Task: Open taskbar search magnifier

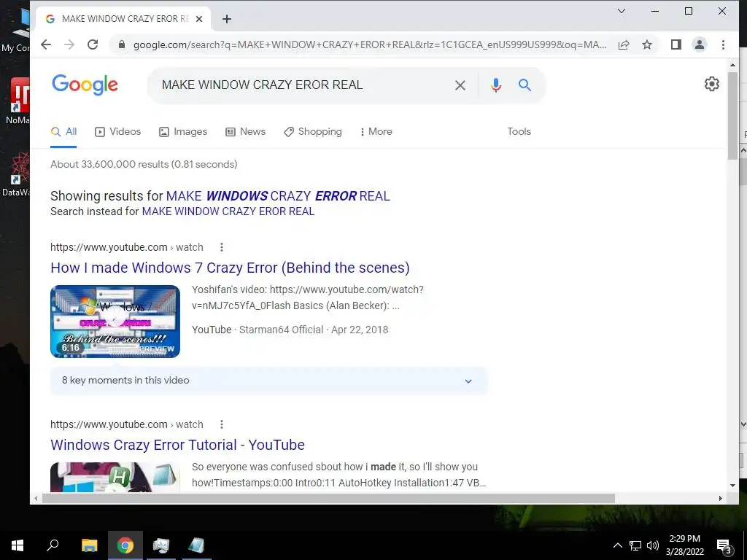Action: pos(53,545)
